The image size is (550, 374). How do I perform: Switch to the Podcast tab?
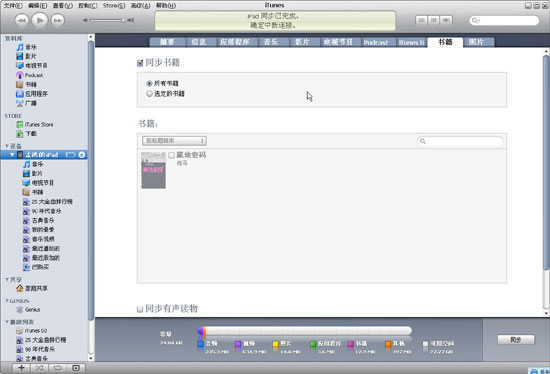point(376,42)
